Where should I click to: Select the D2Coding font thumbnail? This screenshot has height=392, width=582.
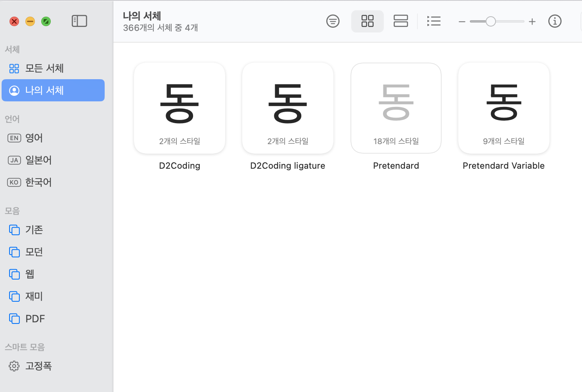[x=180, y=108]
